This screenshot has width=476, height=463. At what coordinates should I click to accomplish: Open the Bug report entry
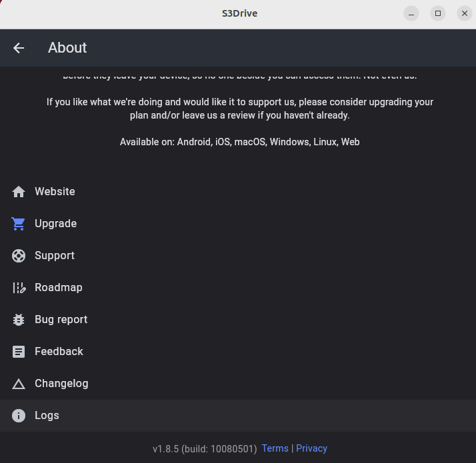[x=238, y=320]
